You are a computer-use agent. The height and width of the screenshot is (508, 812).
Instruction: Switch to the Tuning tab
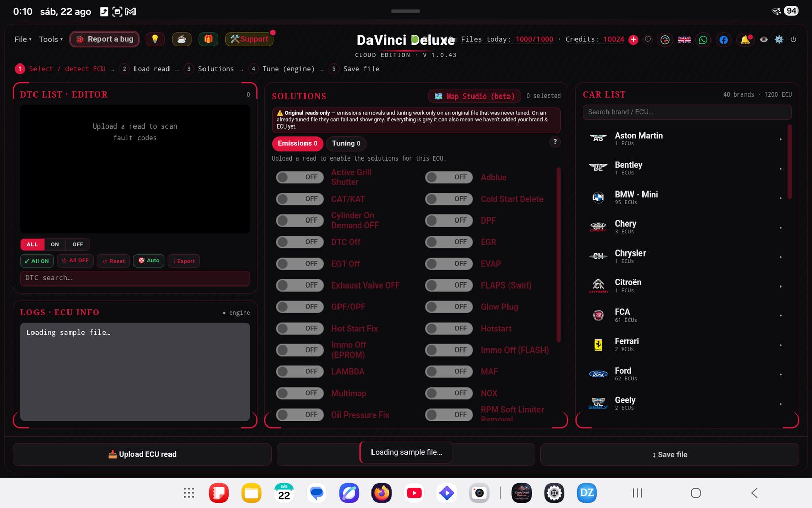[346, 143]
